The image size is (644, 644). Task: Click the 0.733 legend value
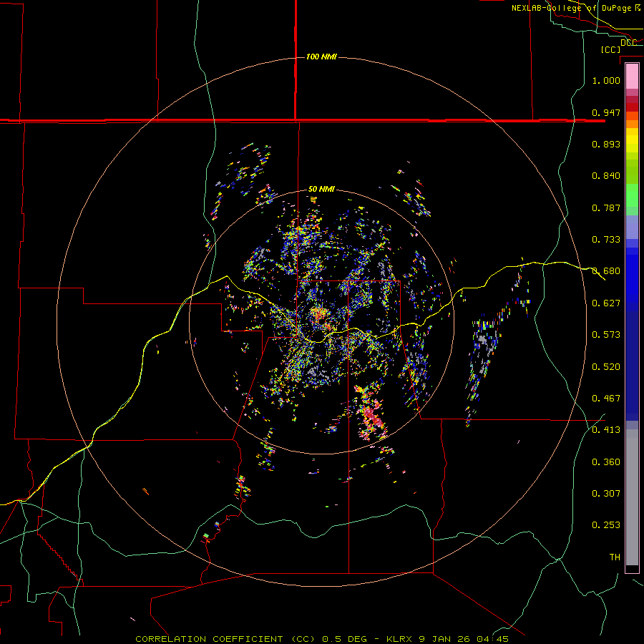(x=606, y=239)
